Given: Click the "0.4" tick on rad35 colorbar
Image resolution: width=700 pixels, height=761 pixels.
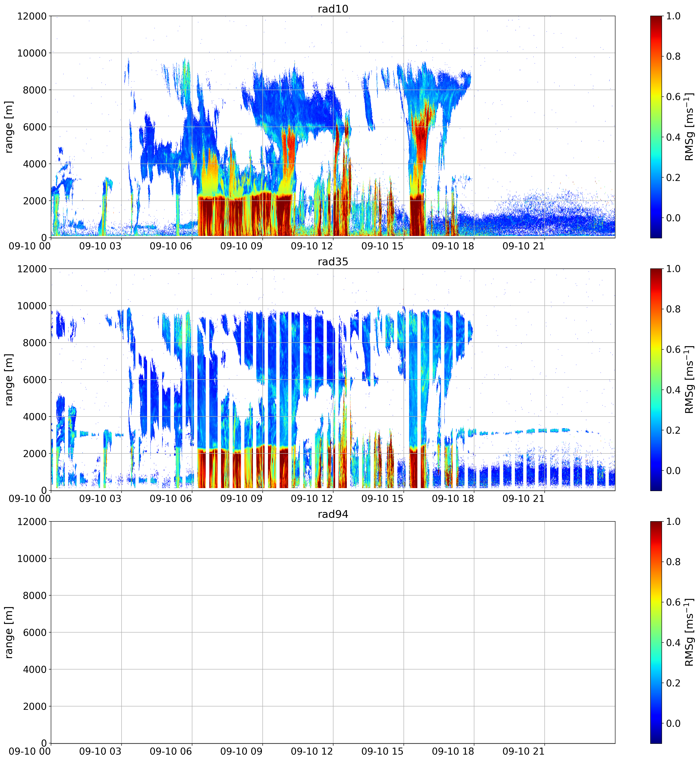Looking at the screenshot, I should click(x=673, y=390).
